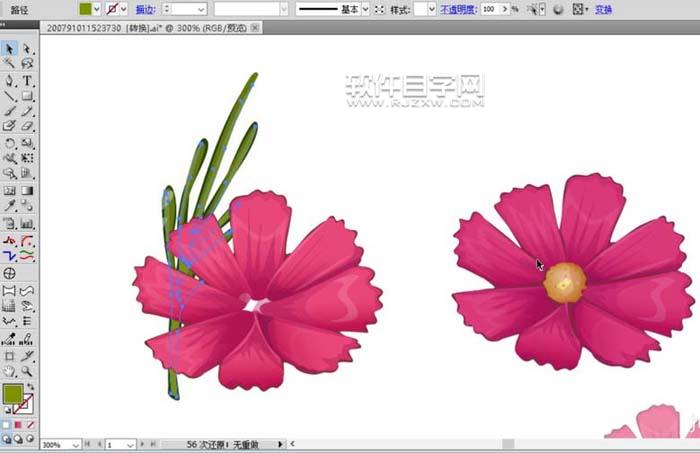Select the Zoom magnifier tool
The width and height of the screenshot is (700, 453).
(x=27, y=371)
